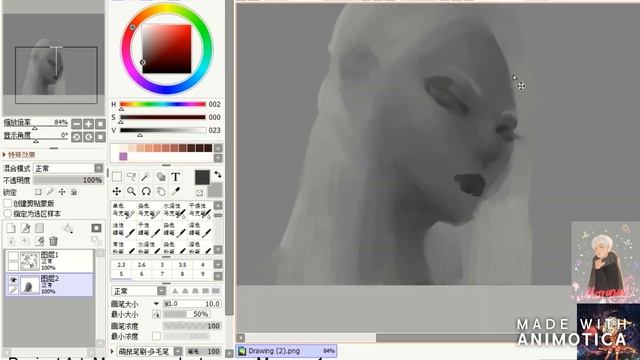Select the 指定为选区样本 radio button

click(7, 213)
